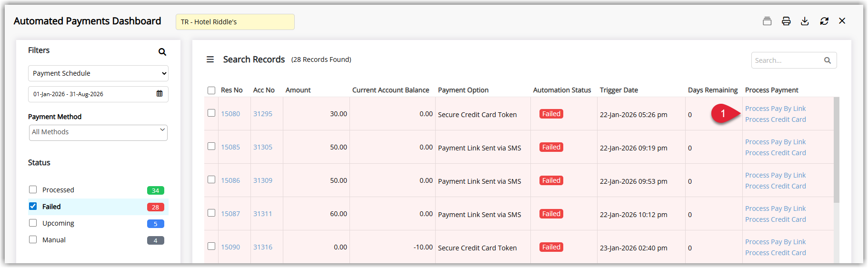Viewport: 868px width, 268px height.
Task: Open account number 31305
Action: pyautogui.click(x=263, y=147)
